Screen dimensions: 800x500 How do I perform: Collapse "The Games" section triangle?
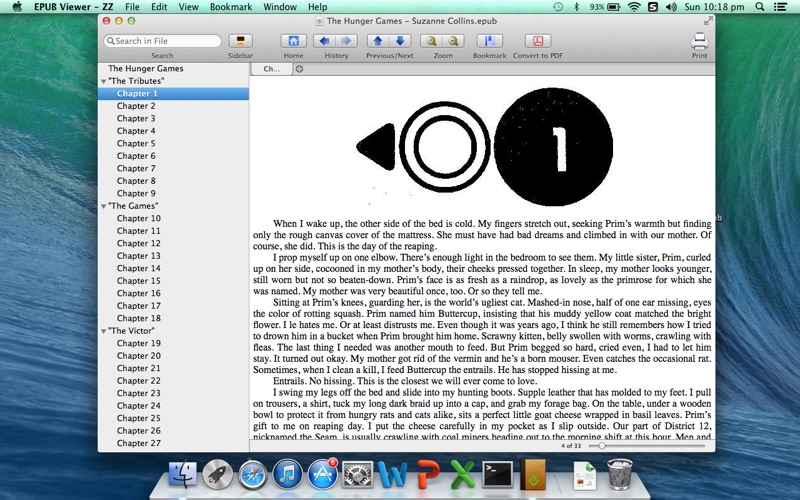coord(104,206)
